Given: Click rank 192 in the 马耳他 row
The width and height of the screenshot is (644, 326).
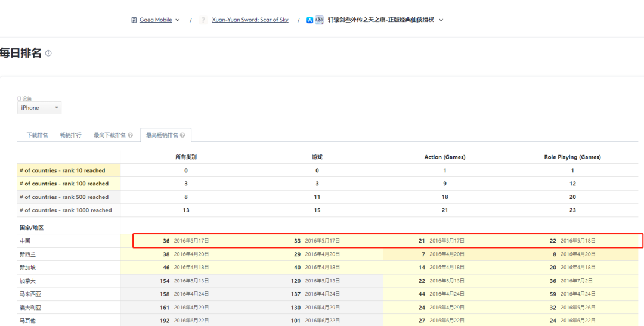Looking at the screenshot, I should (x=165, y=321).
